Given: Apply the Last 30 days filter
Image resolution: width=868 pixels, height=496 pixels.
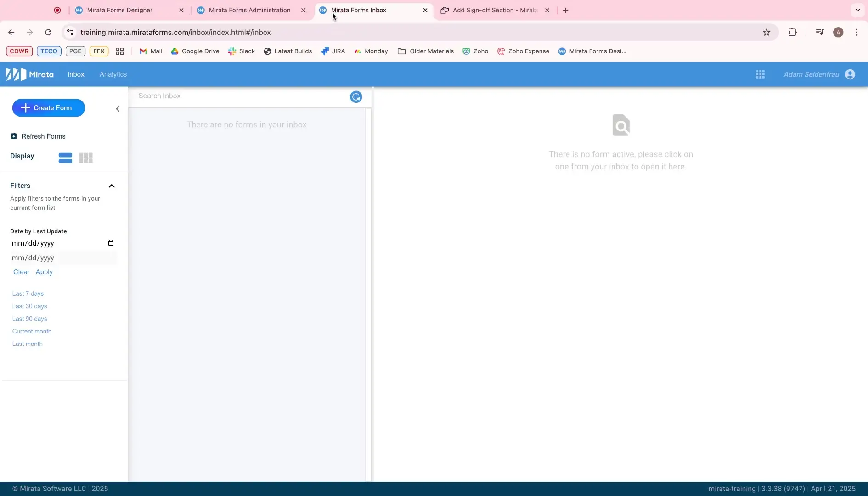Looking at the screenshot, I should pyautogui.click(x=29, y=306).
